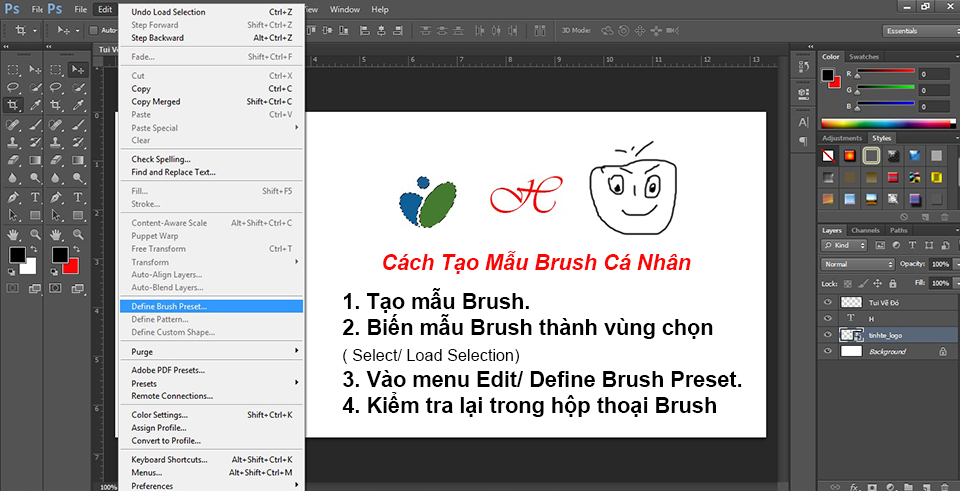This screenshot has width=960, height=491.
Task: Open the Kind filter dropdown in Layers
Action: tap(844, 245)
